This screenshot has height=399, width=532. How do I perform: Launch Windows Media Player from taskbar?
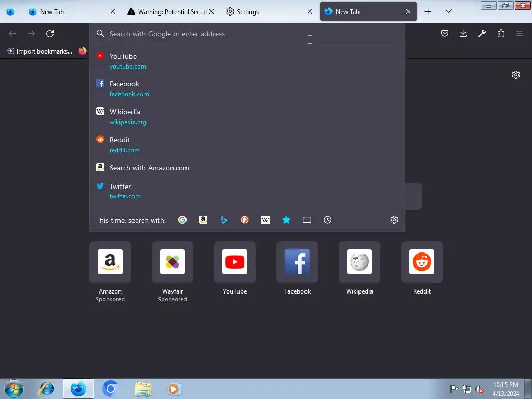pyautogui.click(x=175, y=389)
